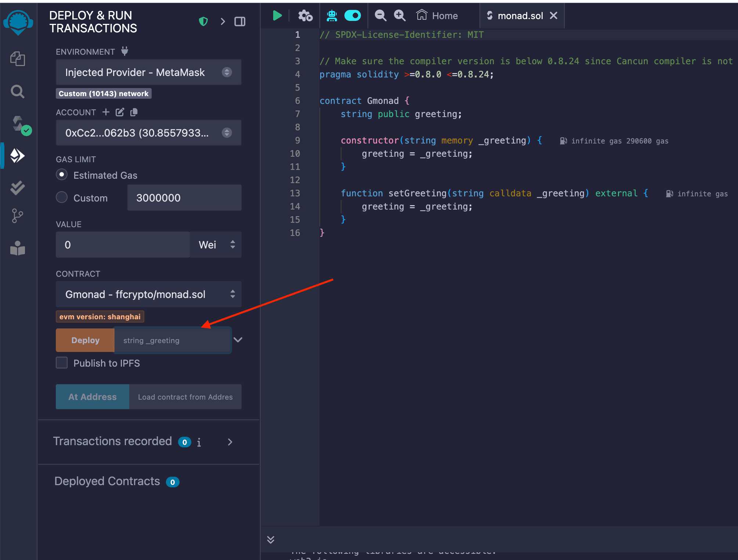Toggle the terminal panel double chevron
Image resolution: width=738 pixels, height=560 pixels.
(271, 540)
